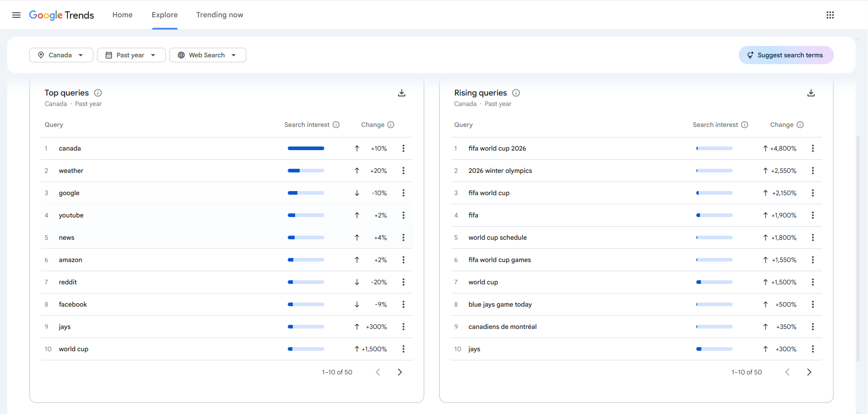Open more options for blue jays game today
The image size is (868, 414).
[x=813, y=304]
